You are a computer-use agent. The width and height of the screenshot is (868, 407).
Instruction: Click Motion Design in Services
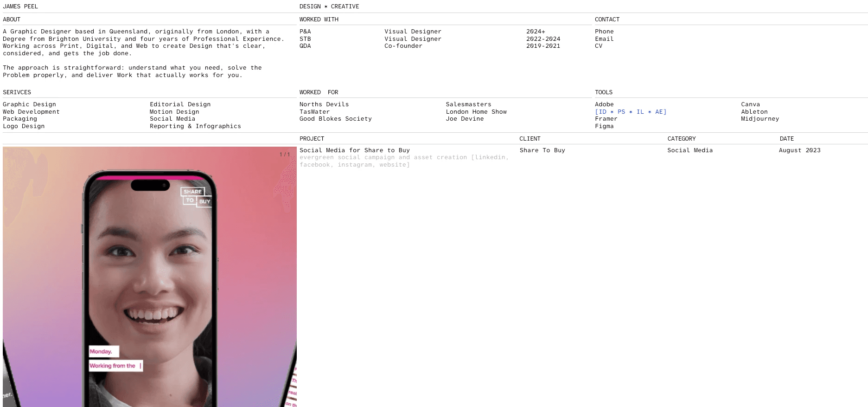coord(174,112)
